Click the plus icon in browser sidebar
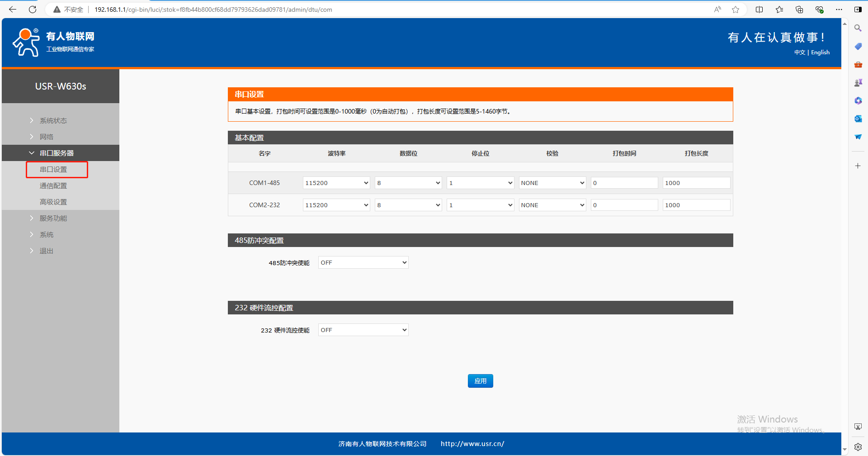Image resolution: width=868 pixels, height=456 pixels. click(x=858, y=166)
